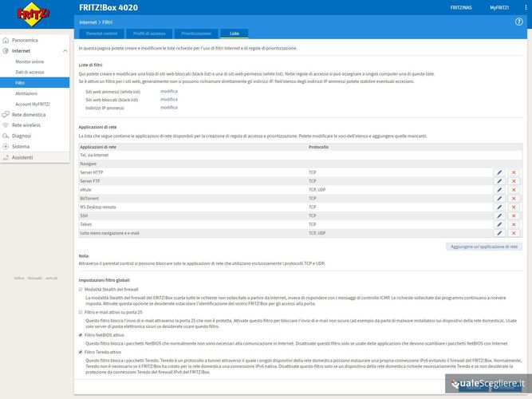Collapse the Internet menu section

coord(22,50)
